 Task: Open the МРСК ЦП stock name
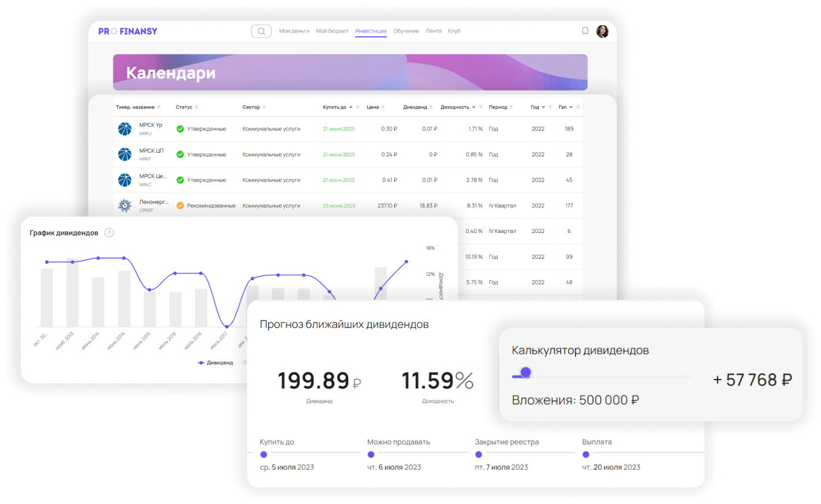coord(151,151)
